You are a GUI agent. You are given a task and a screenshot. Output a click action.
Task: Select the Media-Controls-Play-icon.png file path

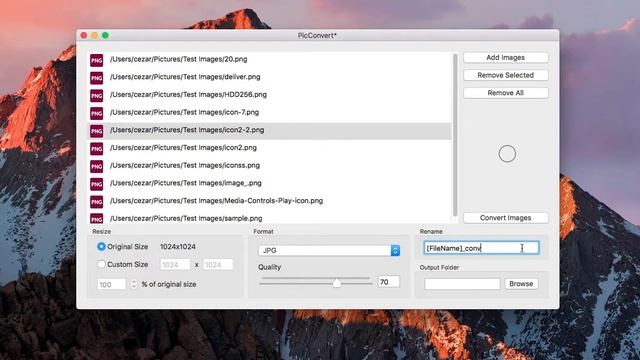click(x=216, y=200)
